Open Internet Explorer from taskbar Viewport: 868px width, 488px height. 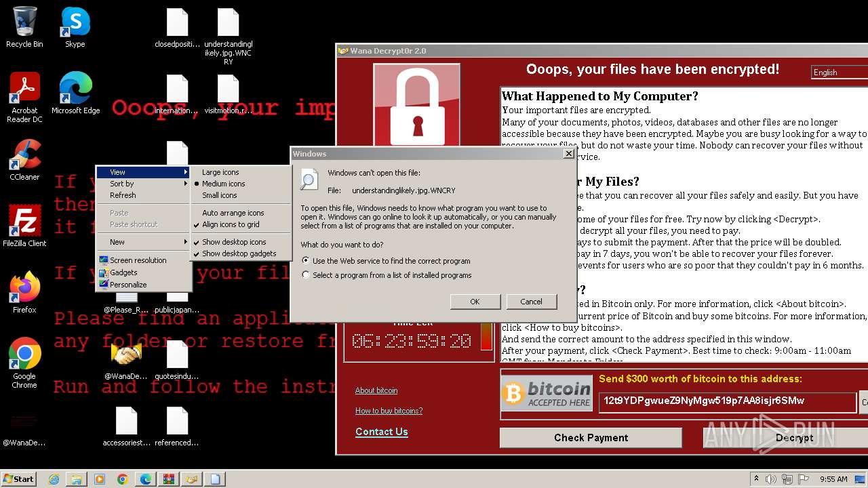click(54, 479)
